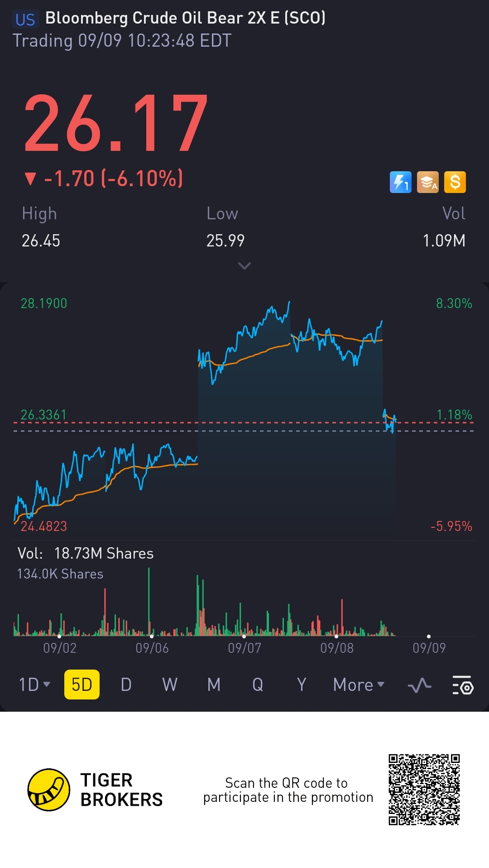Tap the blue lightning bolt icon
The width and height of the screenshot is (489, 868).
coord(401,182)
